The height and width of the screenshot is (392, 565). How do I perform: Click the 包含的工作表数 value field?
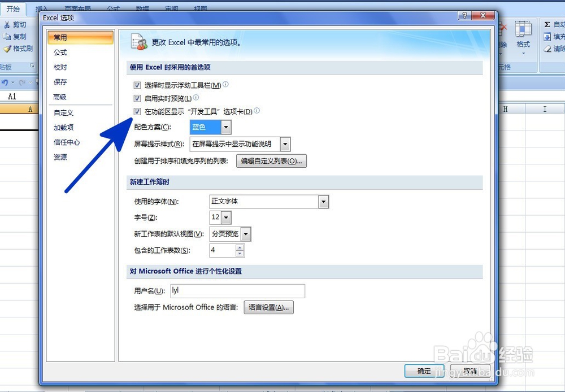coord(223,250)
